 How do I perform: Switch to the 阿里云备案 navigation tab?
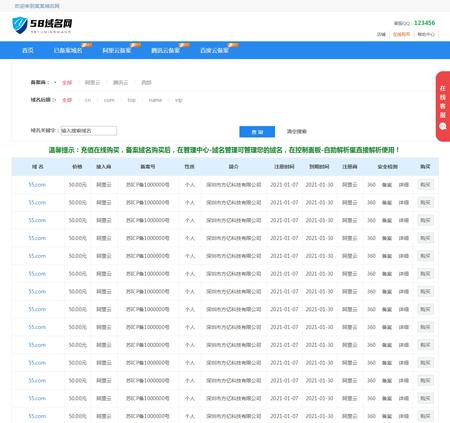pyautogui.click(x=117, y=50)
